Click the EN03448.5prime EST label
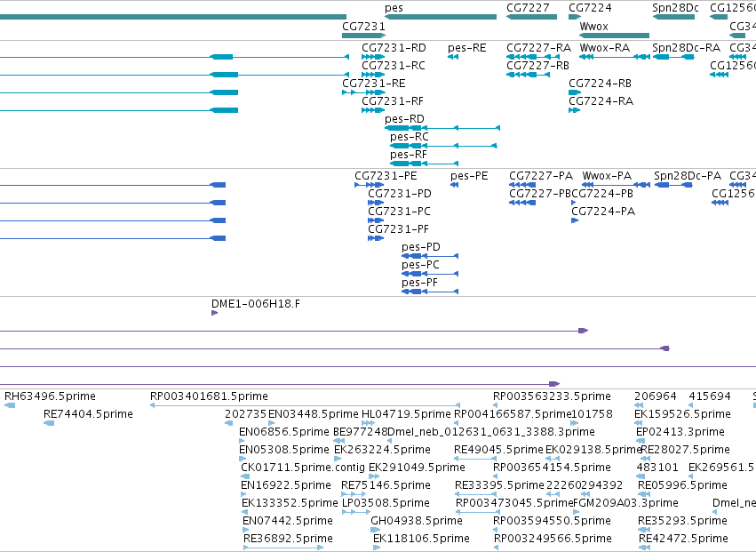Image resolution: width=756 pixels, height=552 pixels. pos(314,414)
